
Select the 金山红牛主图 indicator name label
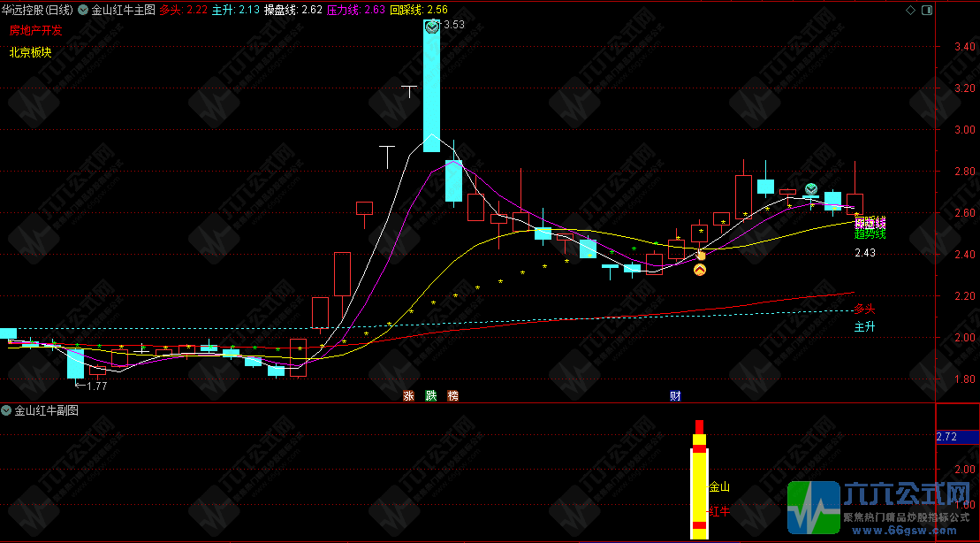click(123, 10)
